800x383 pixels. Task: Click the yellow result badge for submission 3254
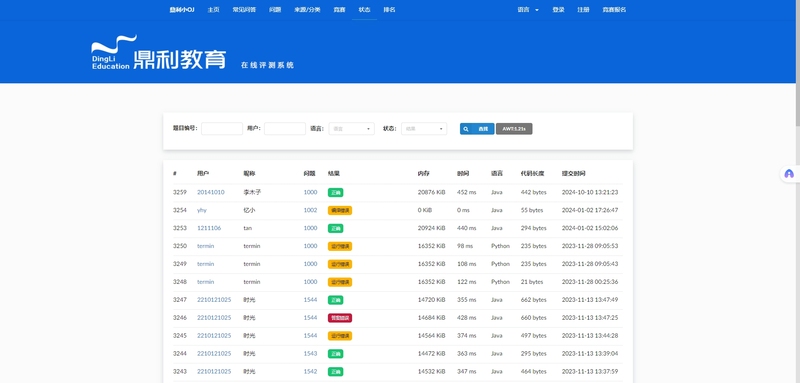point(340,211)
